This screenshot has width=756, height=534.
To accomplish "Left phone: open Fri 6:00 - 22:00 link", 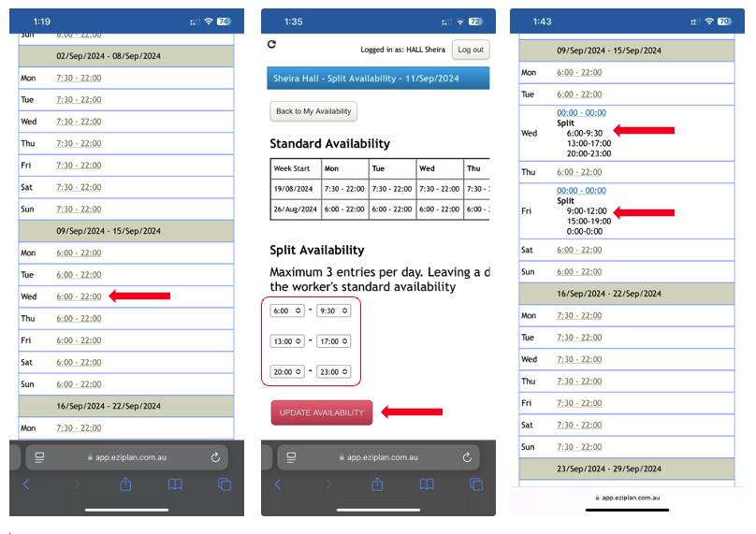I will pyautogui.click(x=79, y=340).
